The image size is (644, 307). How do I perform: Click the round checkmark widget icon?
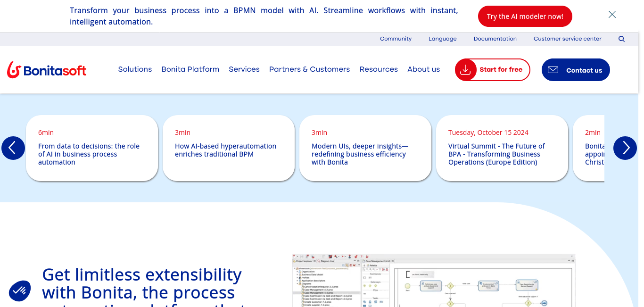20,291
